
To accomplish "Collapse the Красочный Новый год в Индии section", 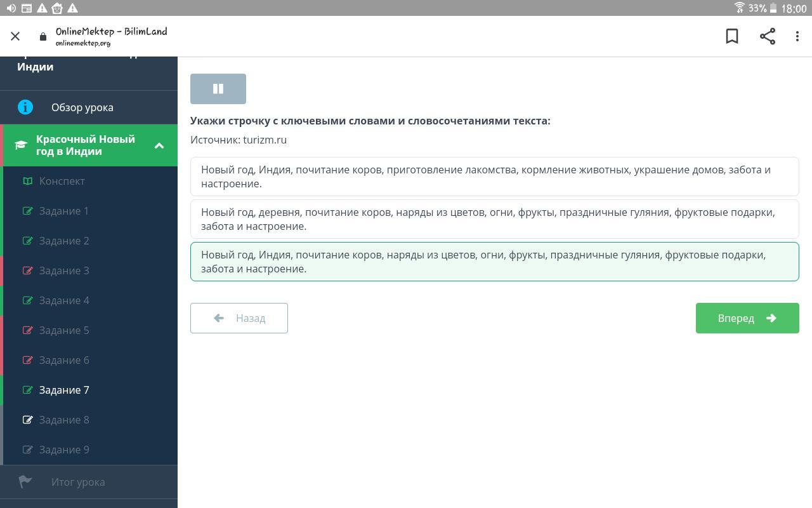I will [x=159, y=145].
